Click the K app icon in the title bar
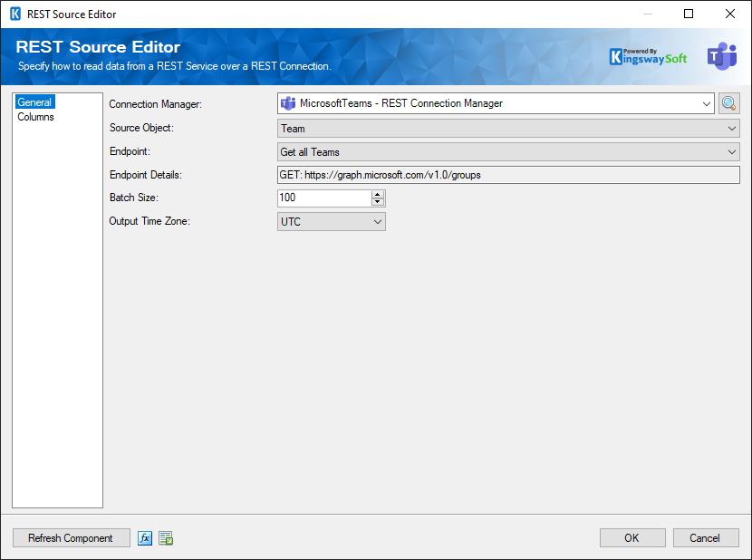The image size is (752, 560). [x=15, y=14]
